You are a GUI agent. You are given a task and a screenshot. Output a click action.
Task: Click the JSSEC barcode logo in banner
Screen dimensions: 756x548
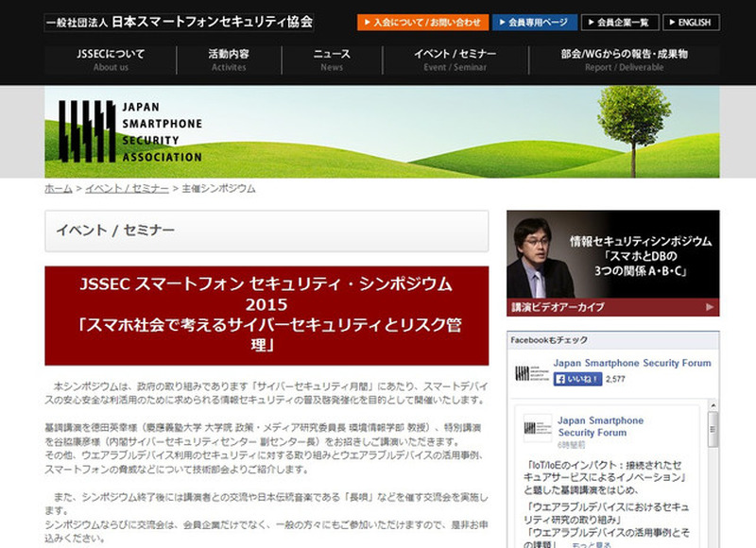[86, 131]
